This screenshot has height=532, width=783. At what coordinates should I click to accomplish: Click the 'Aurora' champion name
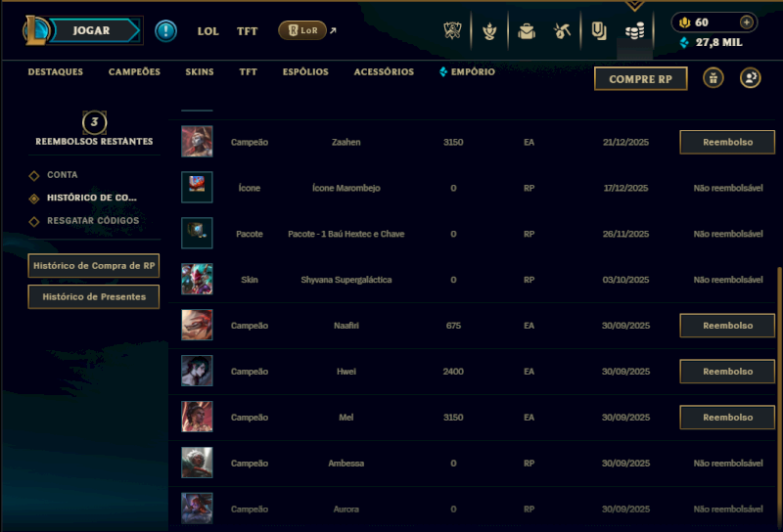tap(346, 510)
